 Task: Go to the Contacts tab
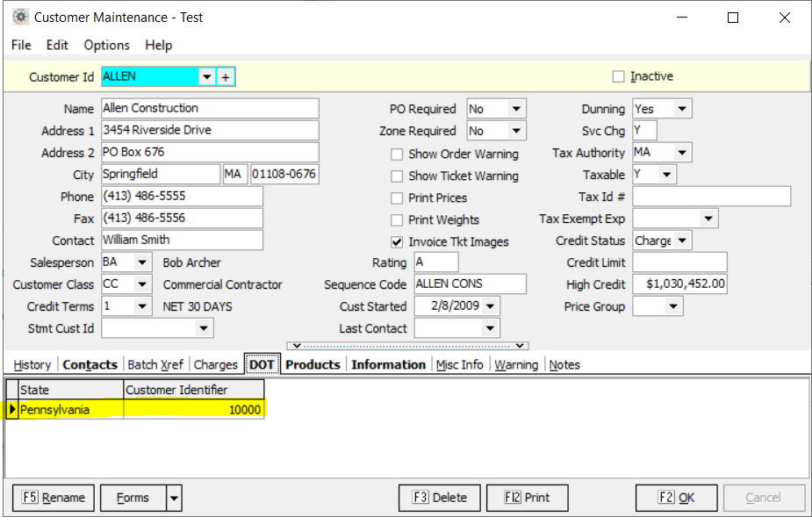click(x=90, y=364)
